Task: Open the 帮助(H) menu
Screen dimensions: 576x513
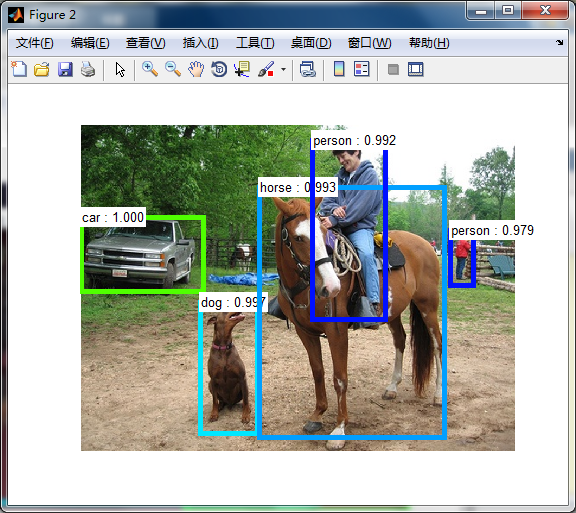Action: (x=429, y=43)
